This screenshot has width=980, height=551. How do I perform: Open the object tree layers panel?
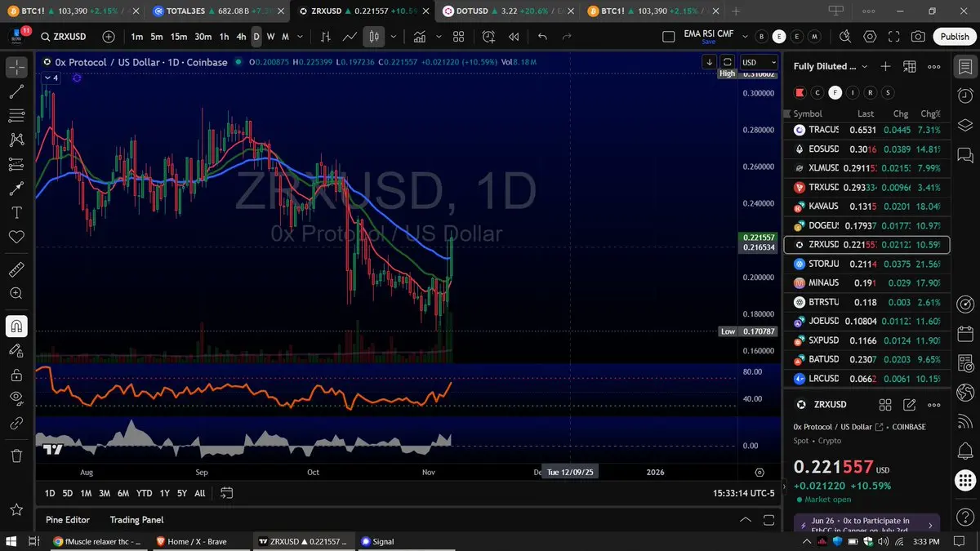[x=964, y=125]
